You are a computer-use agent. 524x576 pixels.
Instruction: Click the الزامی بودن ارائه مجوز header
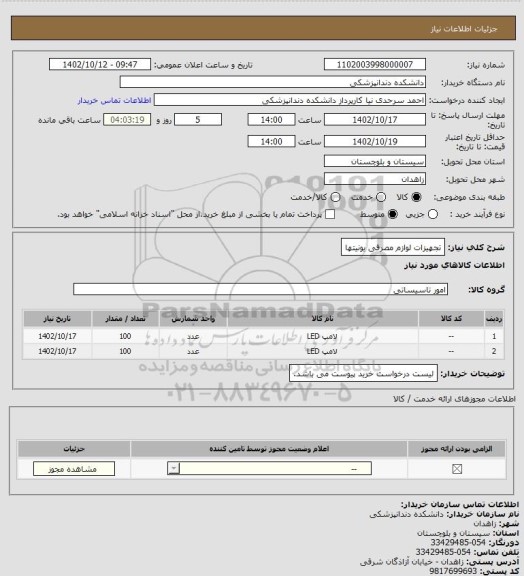point(457,449)
